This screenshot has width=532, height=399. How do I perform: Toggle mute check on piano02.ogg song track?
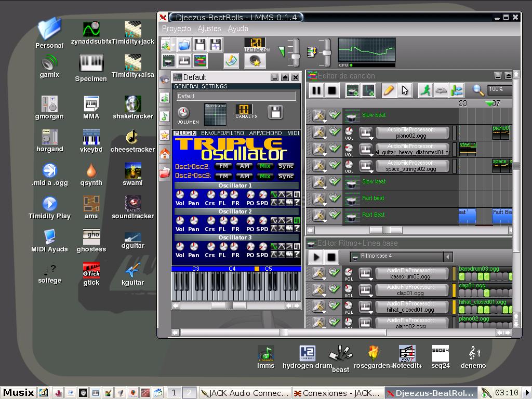pos(335,131)
